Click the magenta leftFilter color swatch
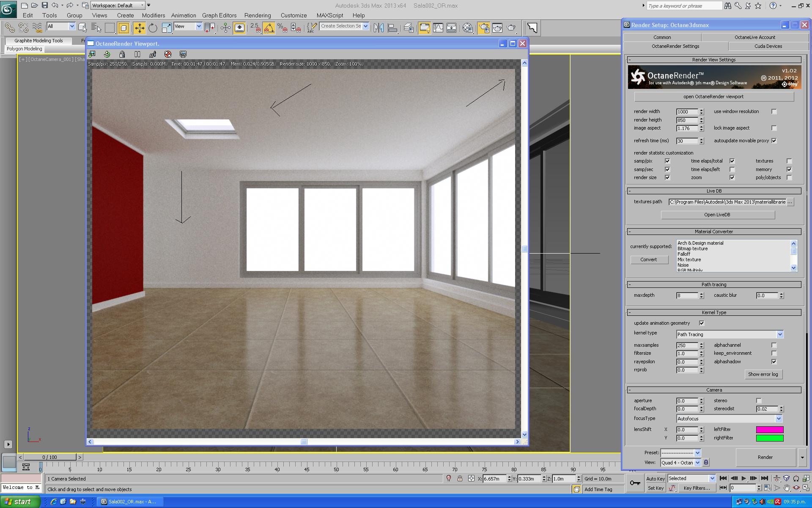Screen dimensions: 812x508 coord(769,430)
